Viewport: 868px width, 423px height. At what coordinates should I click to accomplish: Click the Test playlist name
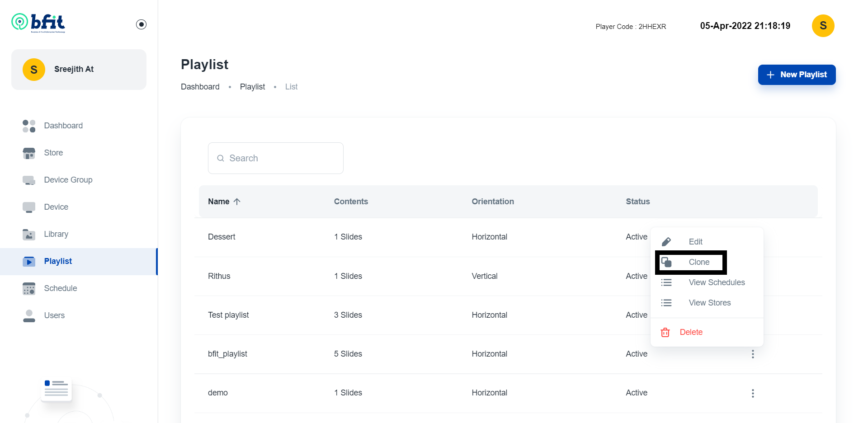pos(228,315)
